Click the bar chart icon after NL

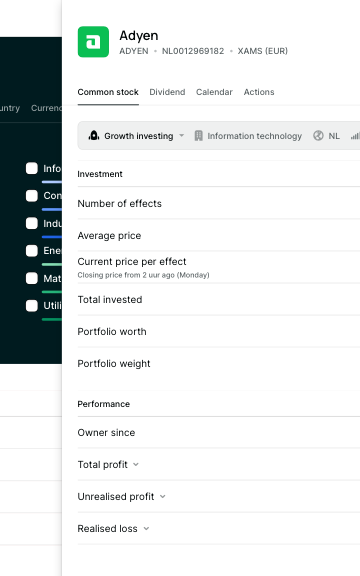(x=355, y=136)
